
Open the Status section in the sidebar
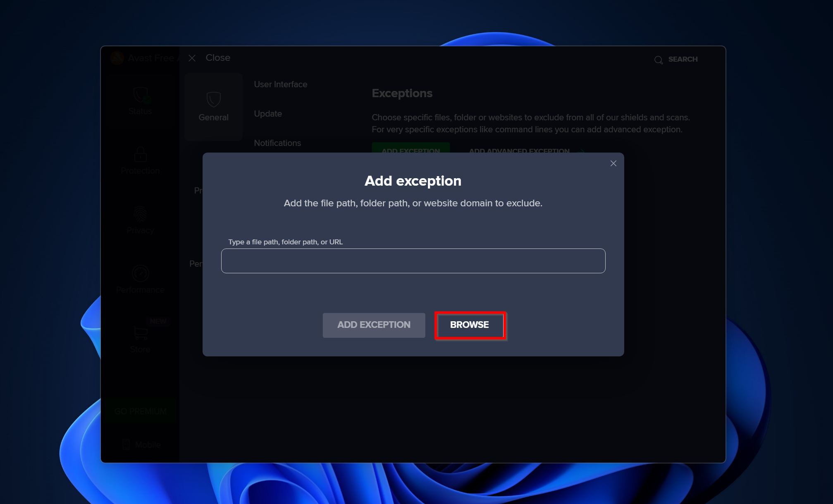coord(140,101)
